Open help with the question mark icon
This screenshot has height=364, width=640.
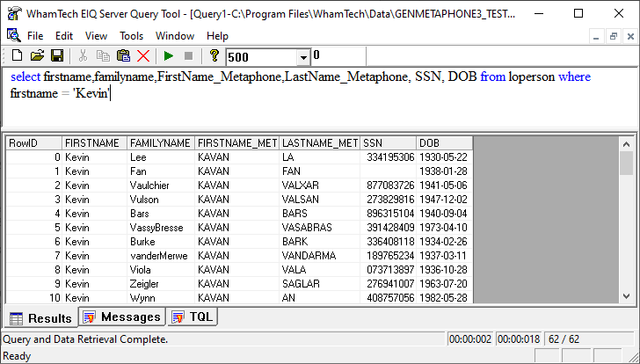pos(214,56)
